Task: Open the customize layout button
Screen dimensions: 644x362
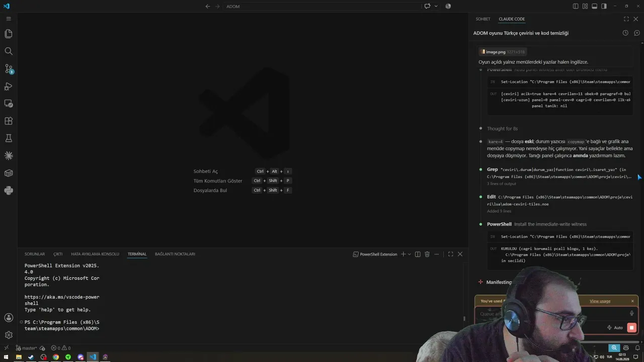Action: [x=585, y=6]
